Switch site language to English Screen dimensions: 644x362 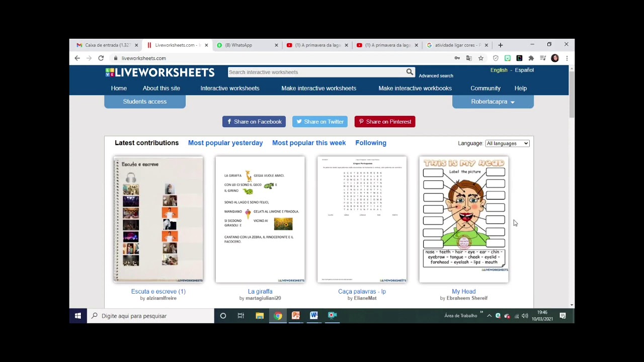499,70
